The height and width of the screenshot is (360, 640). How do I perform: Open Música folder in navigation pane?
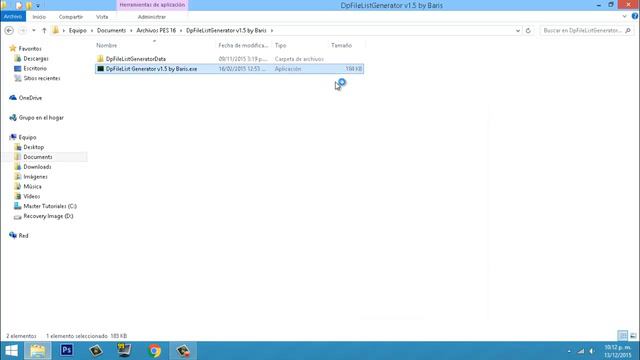click(32, 186)
